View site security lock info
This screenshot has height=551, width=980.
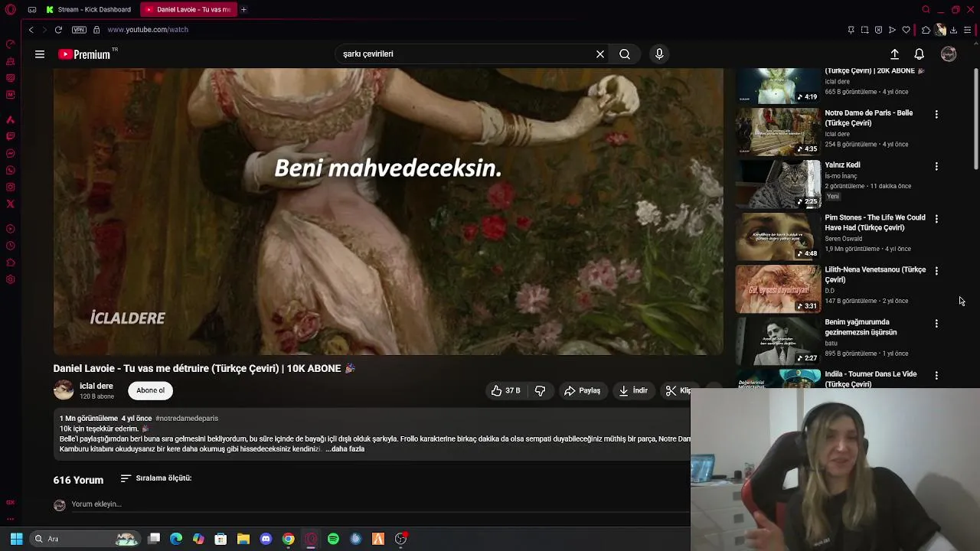96,30
